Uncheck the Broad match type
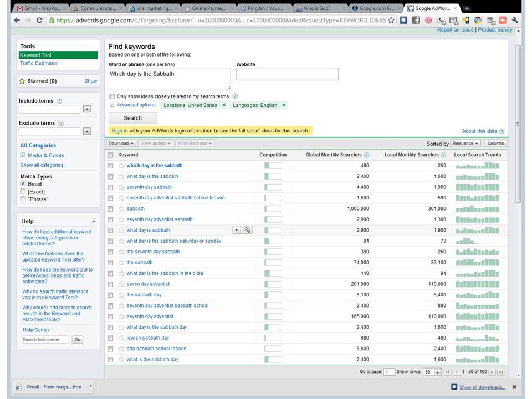This screenshot has height=399, width=532. coord(23,183)
